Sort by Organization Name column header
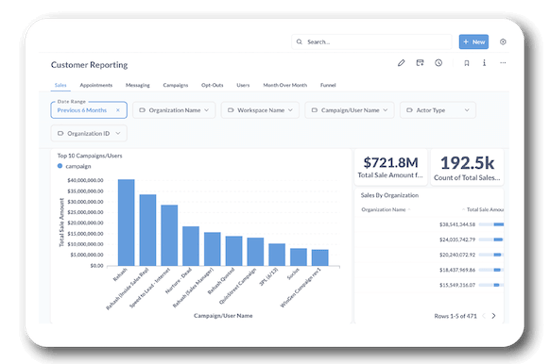This screenshot has height=364, width=550. pos(386,210)
